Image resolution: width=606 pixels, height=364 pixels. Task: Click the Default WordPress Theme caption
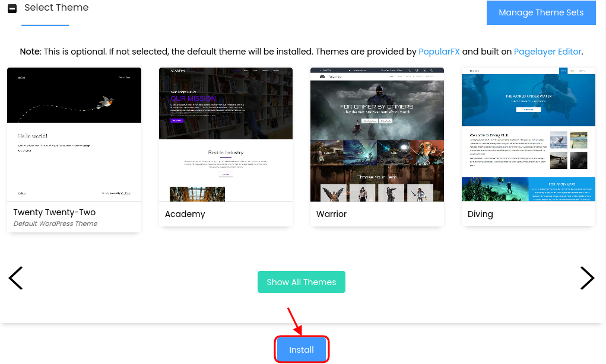point(55,223)
